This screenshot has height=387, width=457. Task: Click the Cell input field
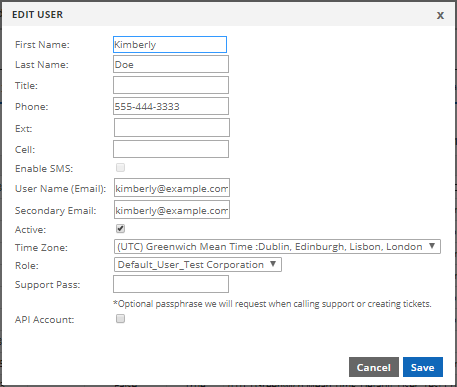coord(171,149)
